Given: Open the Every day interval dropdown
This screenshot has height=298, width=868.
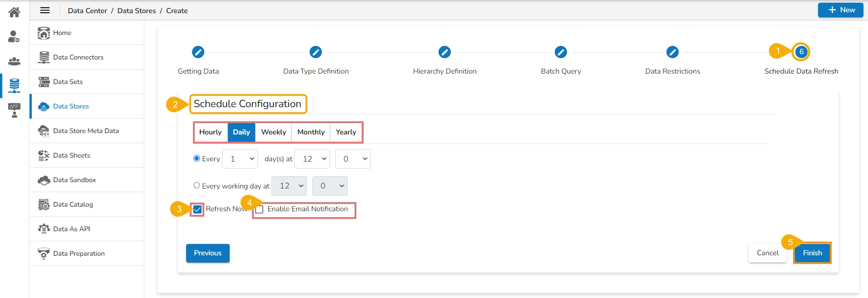Looking at the screenshot, I should tap(240, 159).
